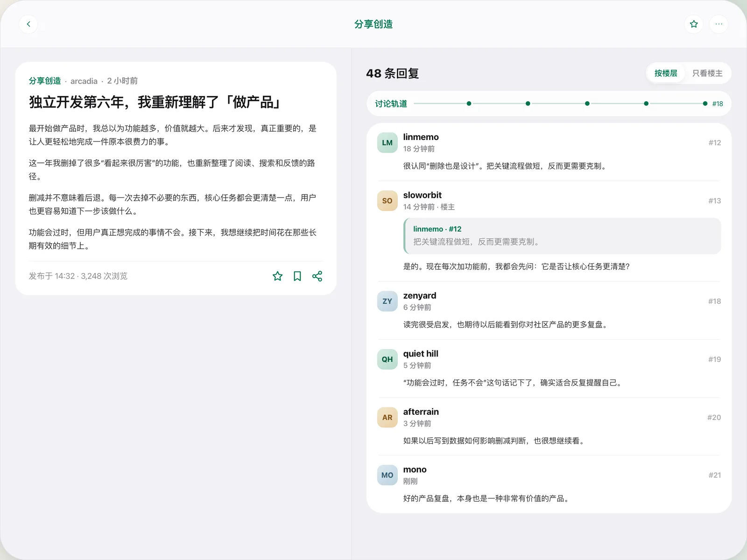Bookmark the post
The width and height of the screenshot is (747, 560).
[297, 276]
